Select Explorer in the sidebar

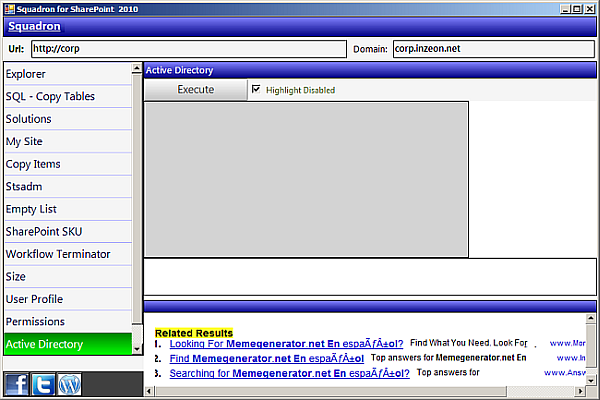tap(68, 74)
